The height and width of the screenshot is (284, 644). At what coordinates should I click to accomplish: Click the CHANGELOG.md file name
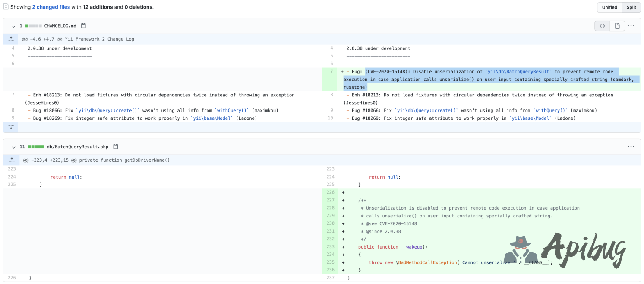pos(60,26)
